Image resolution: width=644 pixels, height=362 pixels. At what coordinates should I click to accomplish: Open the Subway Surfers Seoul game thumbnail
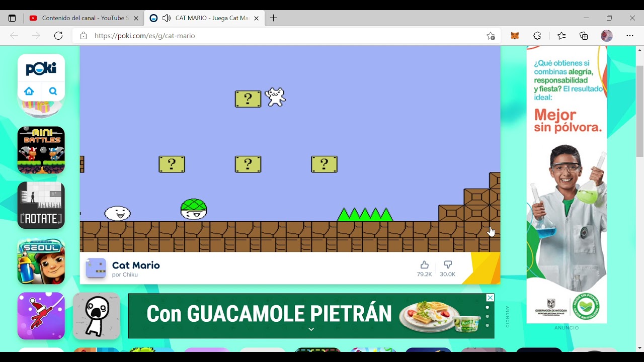click(41, 261)
